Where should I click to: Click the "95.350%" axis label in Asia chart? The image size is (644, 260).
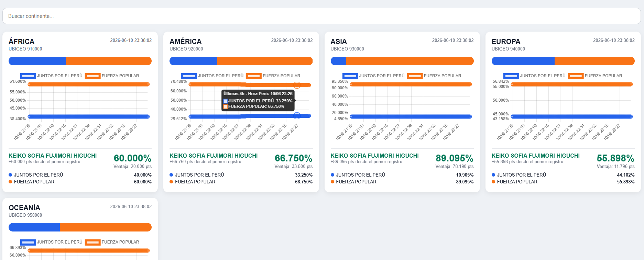(340, 81)
